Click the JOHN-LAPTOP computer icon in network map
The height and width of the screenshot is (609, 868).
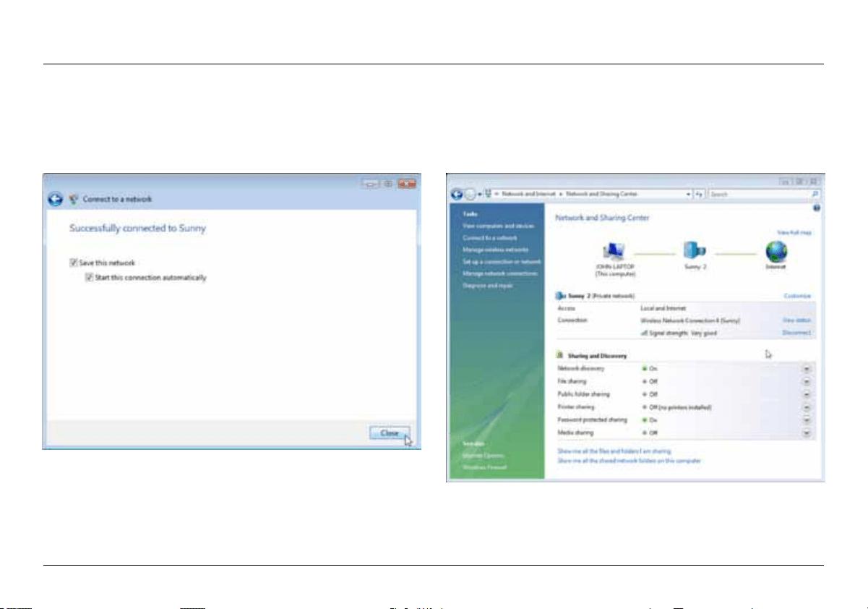[615, 250]
